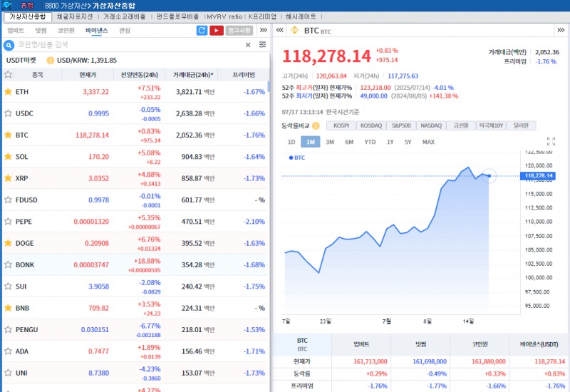
Task: Toggle favorite star for DOGE
Action: (x=8, y=243)
